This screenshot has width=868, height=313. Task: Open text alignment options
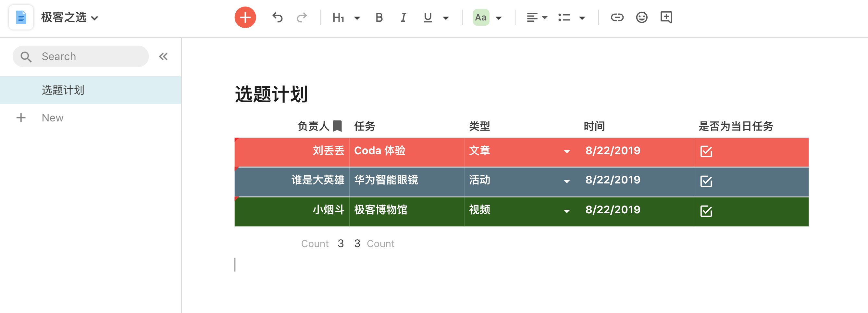click(537, 17)
